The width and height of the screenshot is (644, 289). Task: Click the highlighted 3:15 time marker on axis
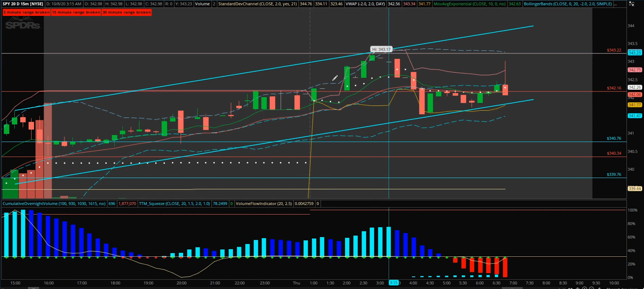[394, 283]
